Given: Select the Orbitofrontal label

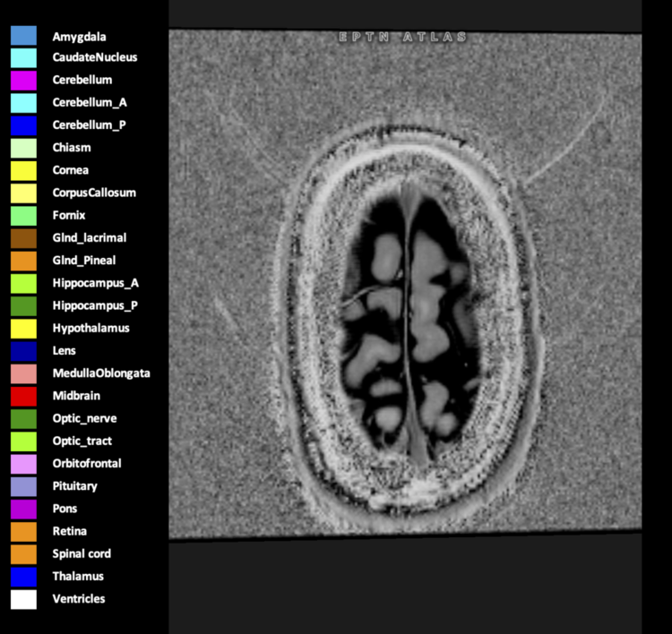Looking at the screenshot, I should point(87,464).
